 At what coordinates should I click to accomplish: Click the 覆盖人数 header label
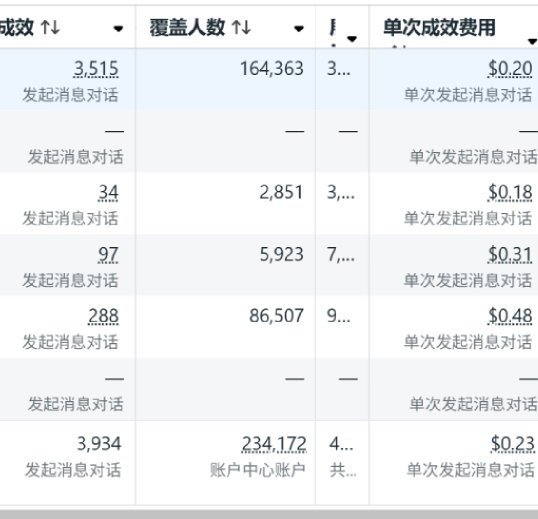(187, 27)
